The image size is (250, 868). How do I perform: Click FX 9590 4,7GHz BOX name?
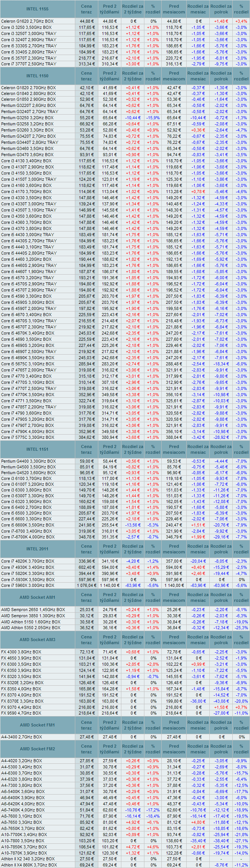21,713
